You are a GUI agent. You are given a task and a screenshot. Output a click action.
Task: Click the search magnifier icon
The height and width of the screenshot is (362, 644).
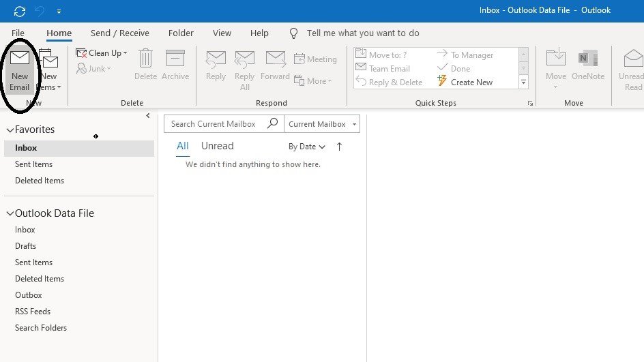pos(272,123)
